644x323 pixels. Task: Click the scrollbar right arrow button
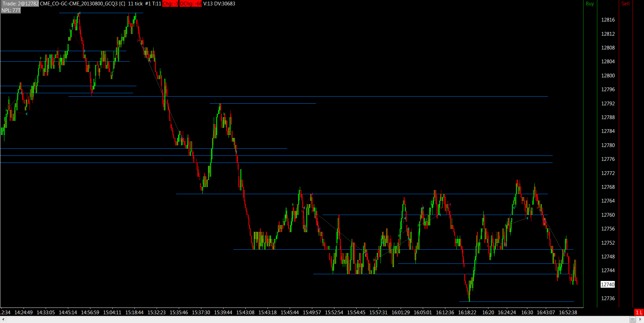pyautogui.click(x=640, y=319)
